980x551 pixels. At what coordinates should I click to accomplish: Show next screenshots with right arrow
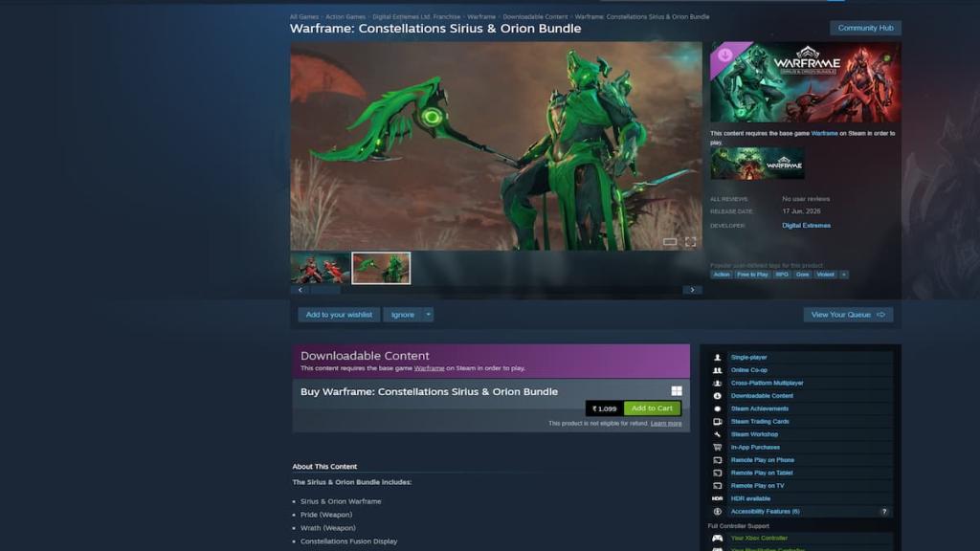click(692, 290)
